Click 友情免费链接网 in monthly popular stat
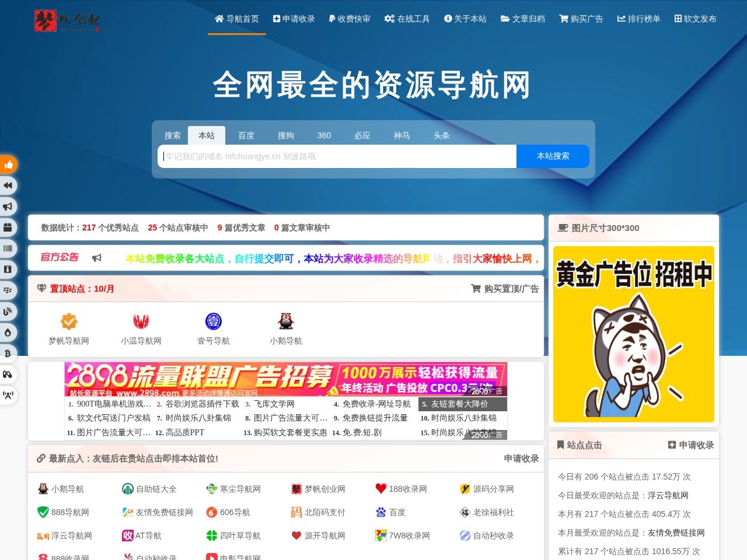The image size is (747, 560). (676, 533)
